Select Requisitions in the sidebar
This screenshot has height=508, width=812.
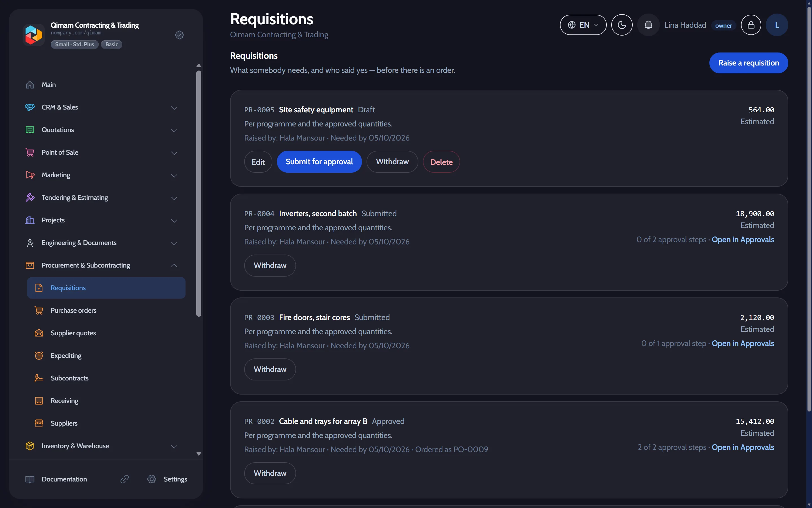106,288
